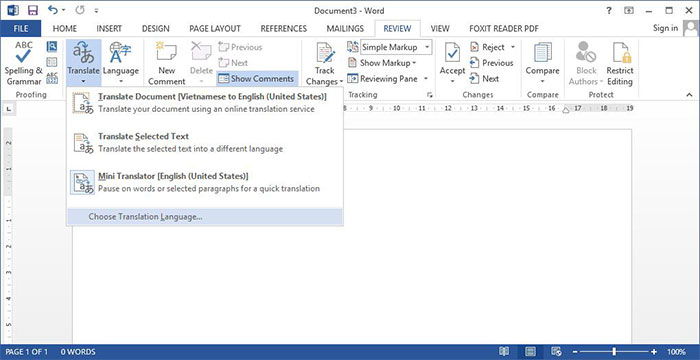Open Tracking group dialog launcher
Viewport: 700px width, 360px height.
[x=429, y=95]
